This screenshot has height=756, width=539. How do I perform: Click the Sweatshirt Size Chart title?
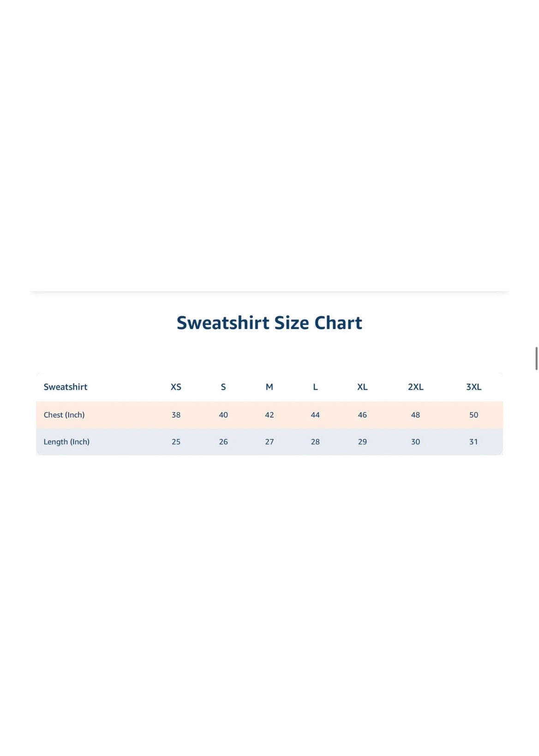pyautogui.click(x=269, y=323)
